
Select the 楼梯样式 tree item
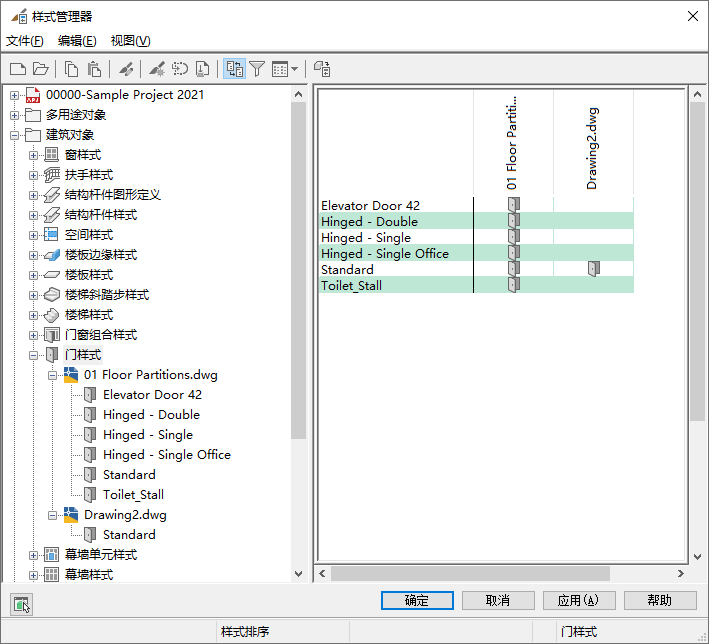pos(89,315)
